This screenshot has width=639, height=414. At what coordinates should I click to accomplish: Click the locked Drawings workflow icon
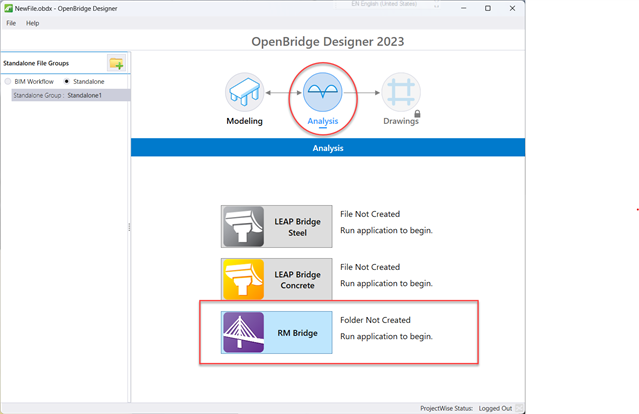tap(401, 92)
